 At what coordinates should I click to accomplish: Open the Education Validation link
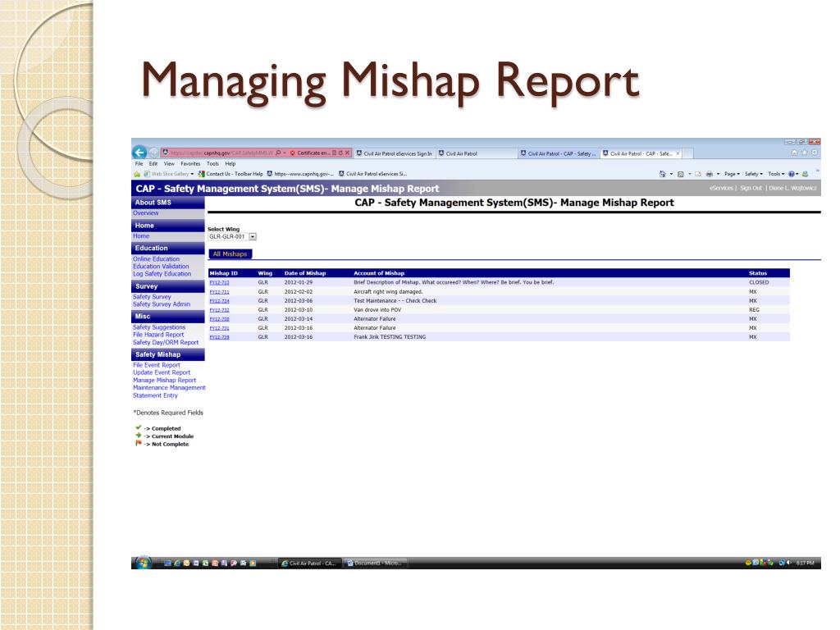click(162, 267)
